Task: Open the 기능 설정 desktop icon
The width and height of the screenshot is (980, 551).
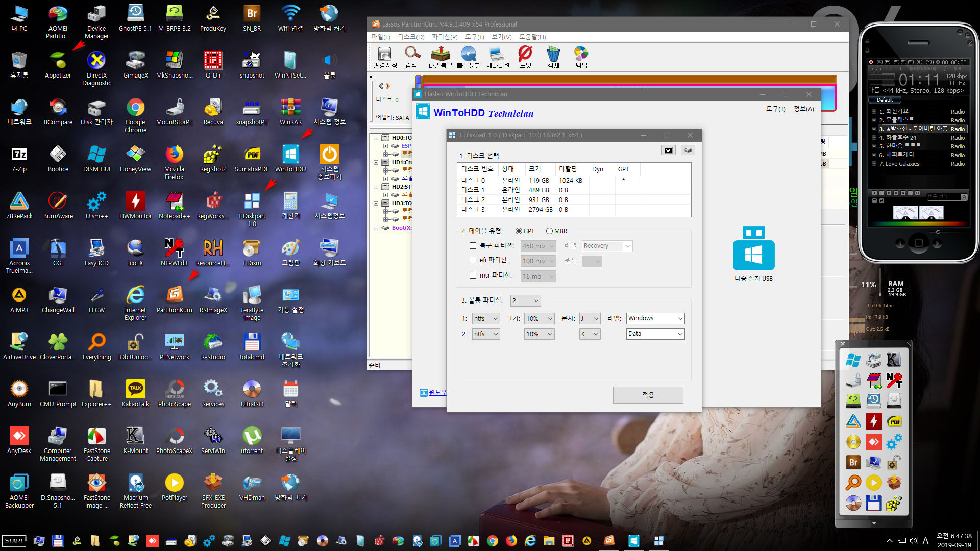Action: [x=290, y=299]
